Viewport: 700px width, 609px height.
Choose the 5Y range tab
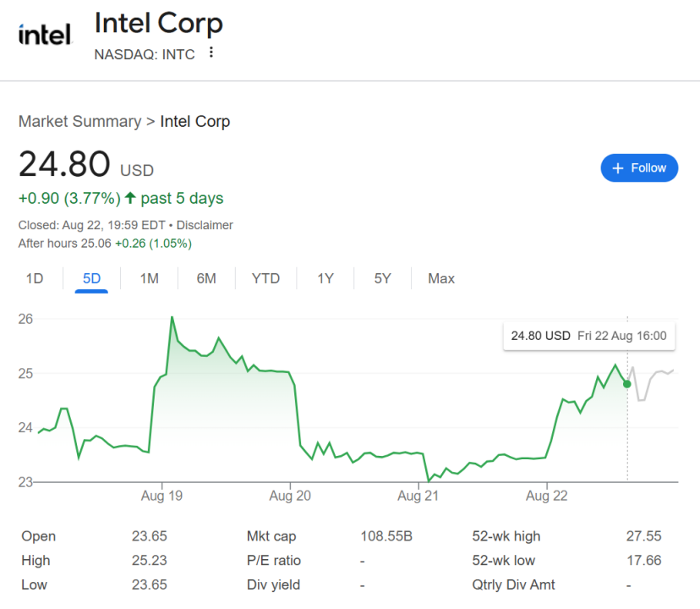click(x=383, y=278)
